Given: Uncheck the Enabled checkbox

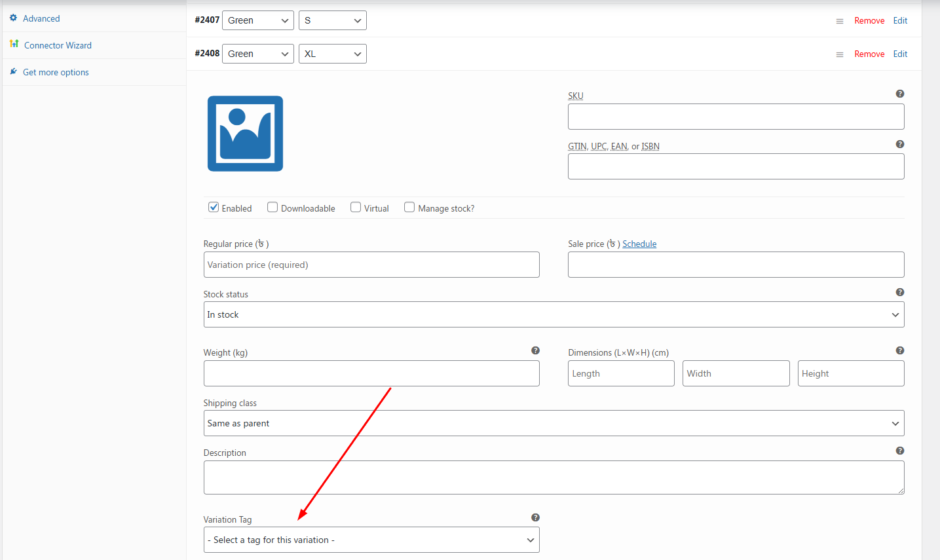Looking at the screenshot, I should tap(213, 207).
